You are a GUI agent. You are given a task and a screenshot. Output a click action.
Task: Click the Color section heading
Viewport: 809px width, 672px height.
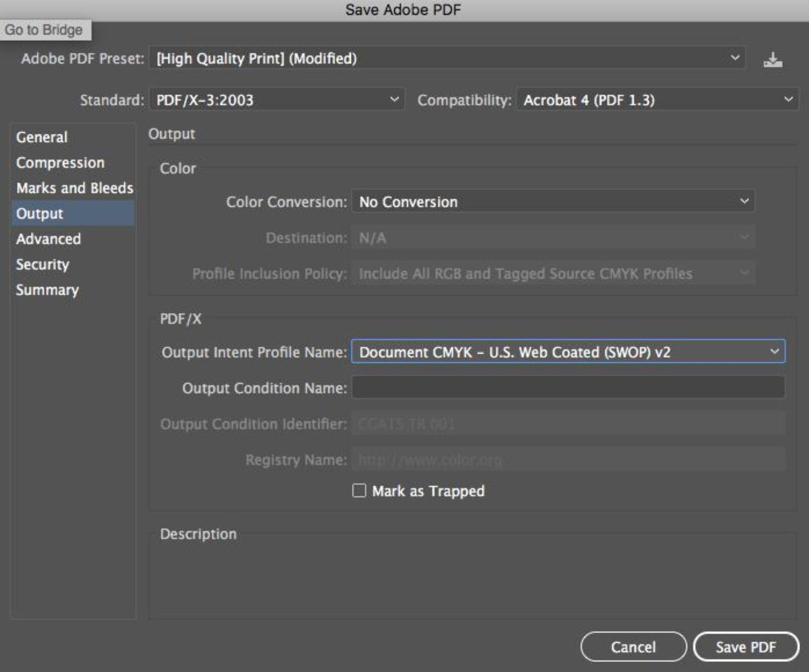(x=177, y=168)
